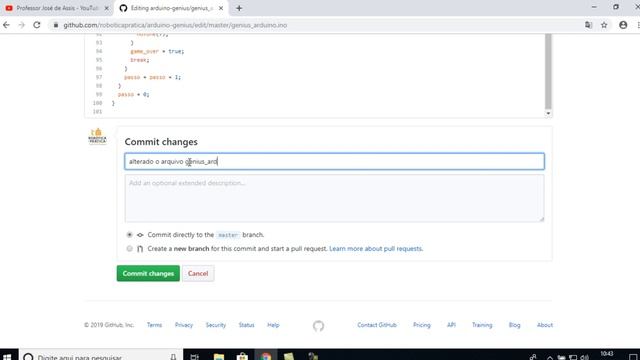
Task: Click the taskbar clock showing 10:43
Action: coord(607,355)
